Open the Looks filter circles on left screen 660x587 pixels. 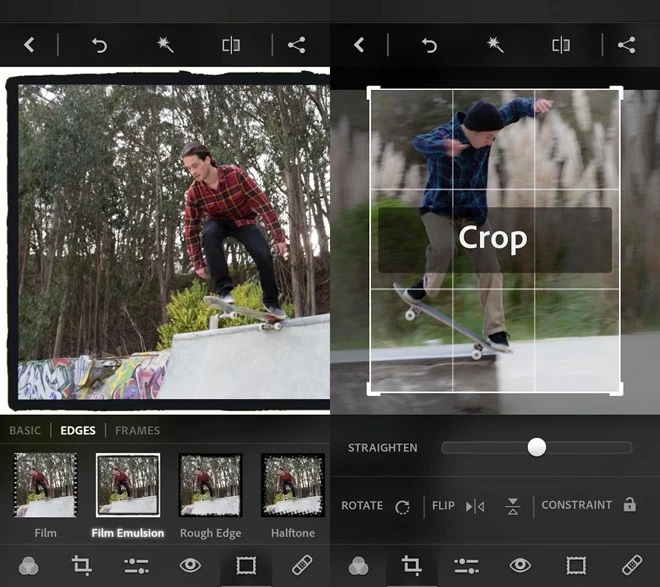(28, 566)
